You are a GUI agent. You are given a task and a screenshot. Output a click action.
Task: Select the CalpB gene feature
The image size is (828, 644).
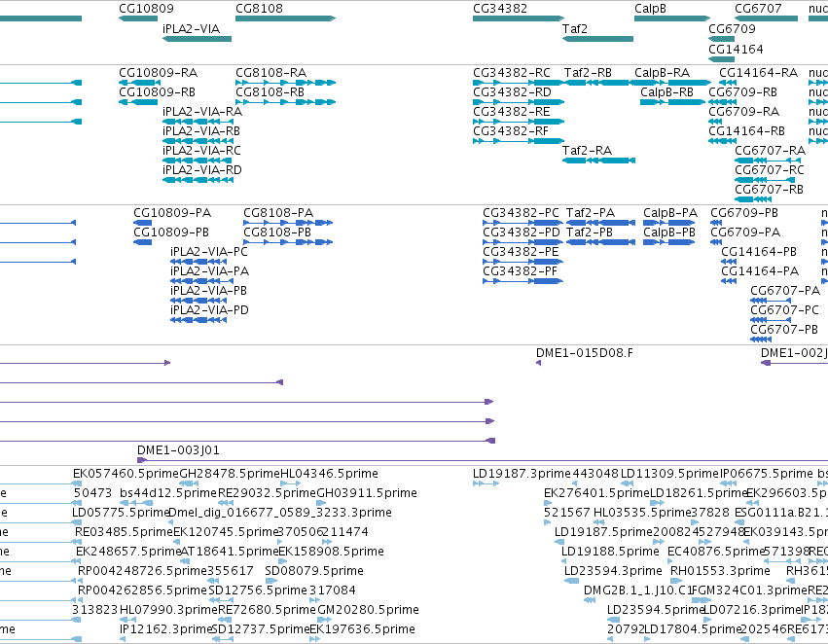coord(671,18)
